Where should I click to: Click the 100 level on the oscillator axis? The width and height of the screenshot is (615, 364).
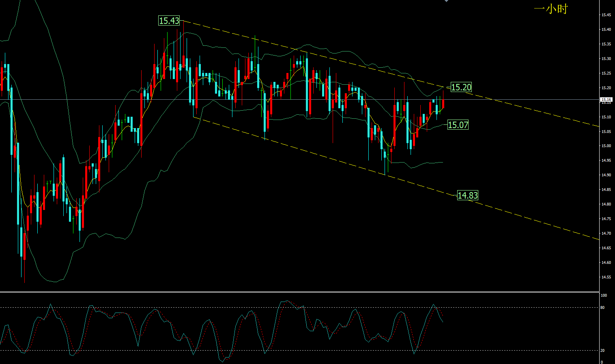(604, 295)
